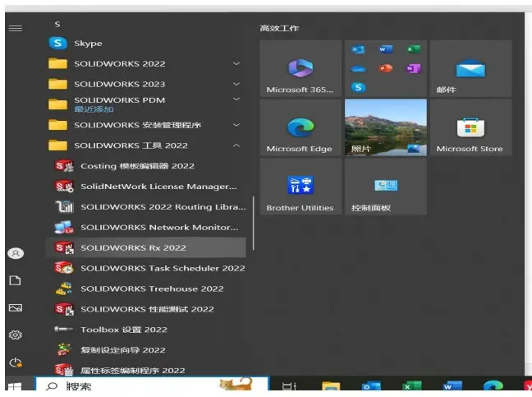Expand SOLIDWORKS 安装管理程序 folder chevron
Viewport: 532px width, 397px height.
coord(236,125)
